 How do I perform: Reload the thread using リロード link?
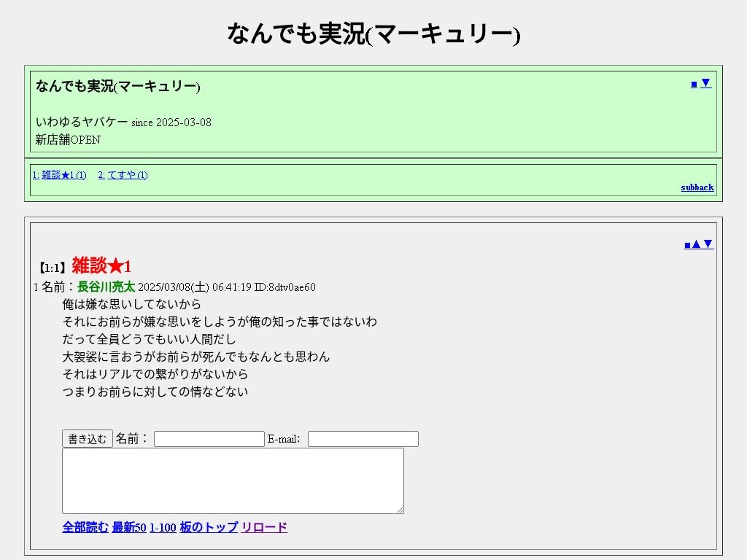point(264,528)
